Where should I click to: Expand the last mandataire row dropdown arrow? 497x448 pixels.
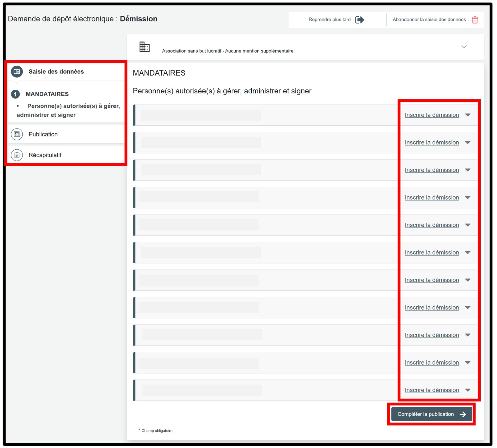point(468,390)
